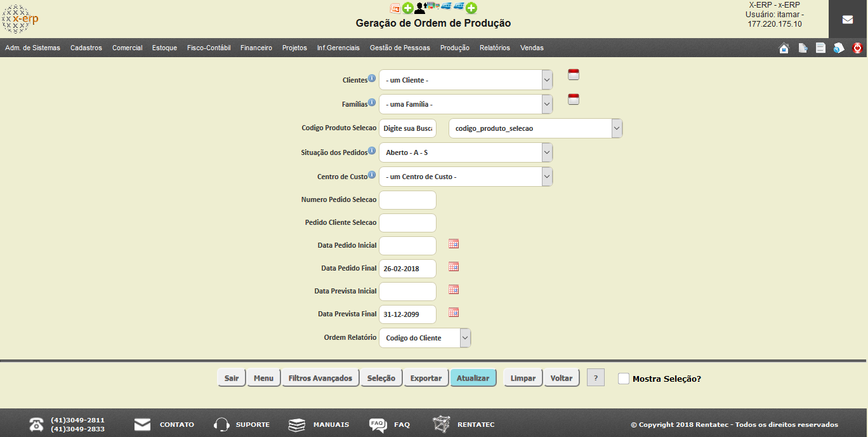The height and width of the screenshot is (437, 868).
Task: Open the MANUAIS link in footer
Action: tap(331, 425)
